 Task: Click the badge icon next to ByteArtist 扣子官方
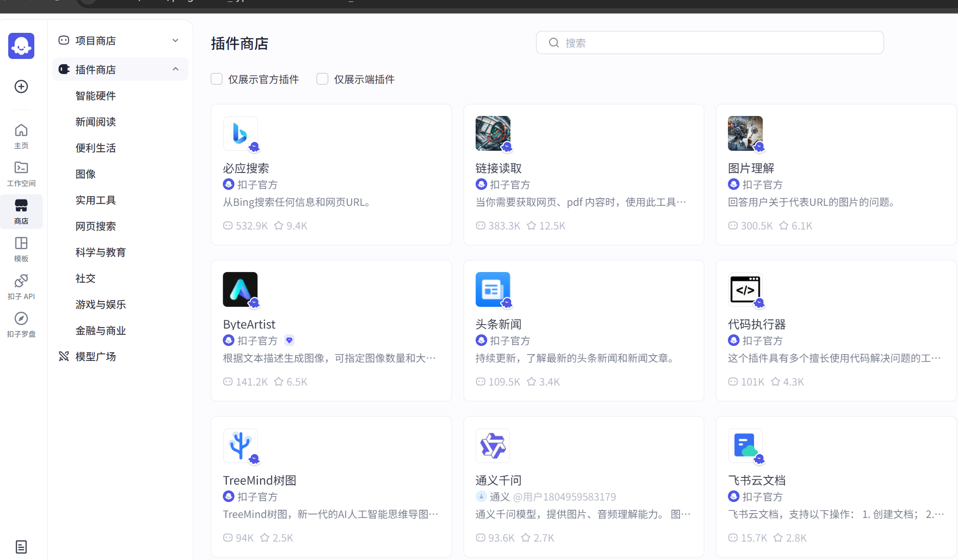[289, 340]
